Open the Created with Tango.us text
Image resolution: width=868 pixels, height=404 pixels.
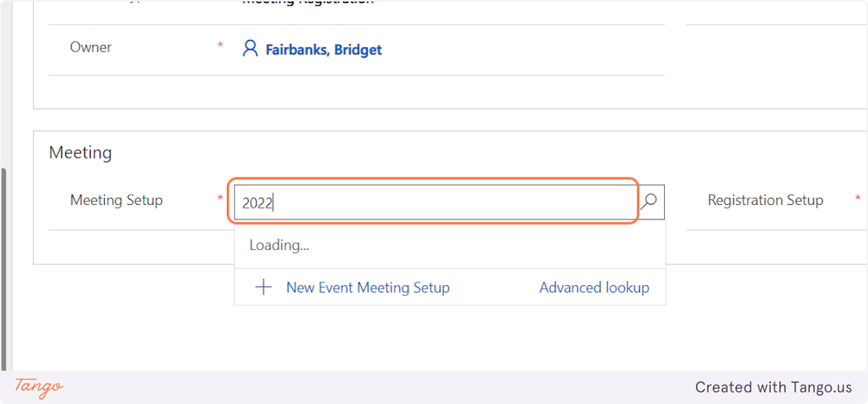pos(773,387)
